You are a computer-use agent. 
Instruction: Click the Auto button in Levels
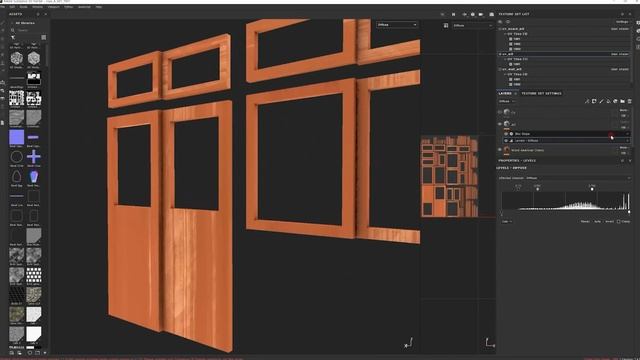[597, 222]
